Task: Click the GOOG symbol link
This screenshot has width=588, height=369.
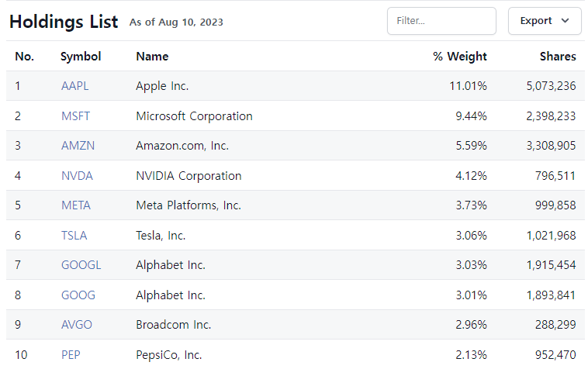Action: (x=78, y=295)
